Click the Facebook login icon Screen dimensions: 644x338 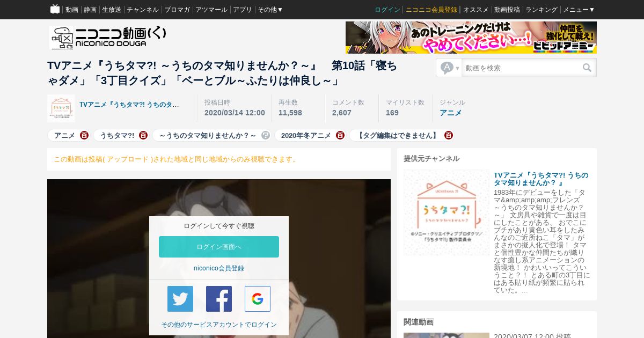[219, 299]
